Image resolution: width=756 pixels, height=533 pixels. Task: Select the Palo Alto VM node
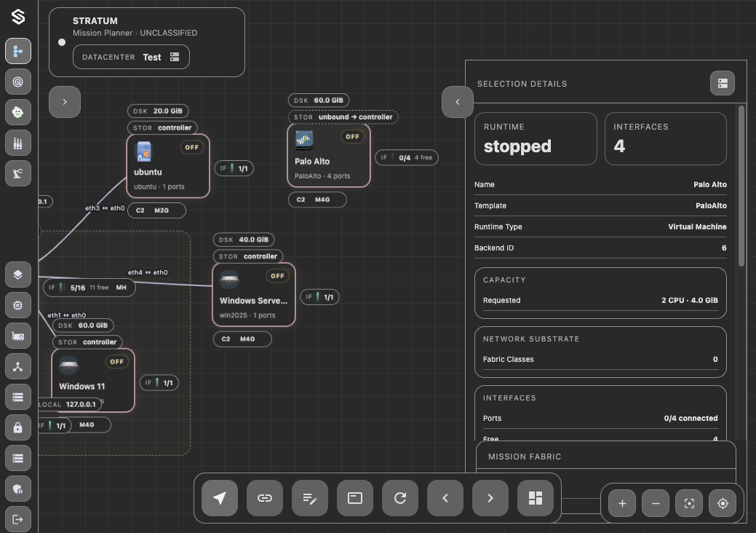pyautogui.click(x=329, y=155)
